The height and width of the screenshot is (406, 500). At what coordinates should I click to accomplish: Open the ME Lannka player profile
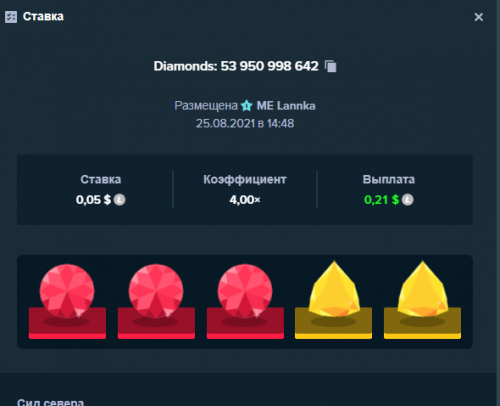pyautogui.click(x=286, y=106)
